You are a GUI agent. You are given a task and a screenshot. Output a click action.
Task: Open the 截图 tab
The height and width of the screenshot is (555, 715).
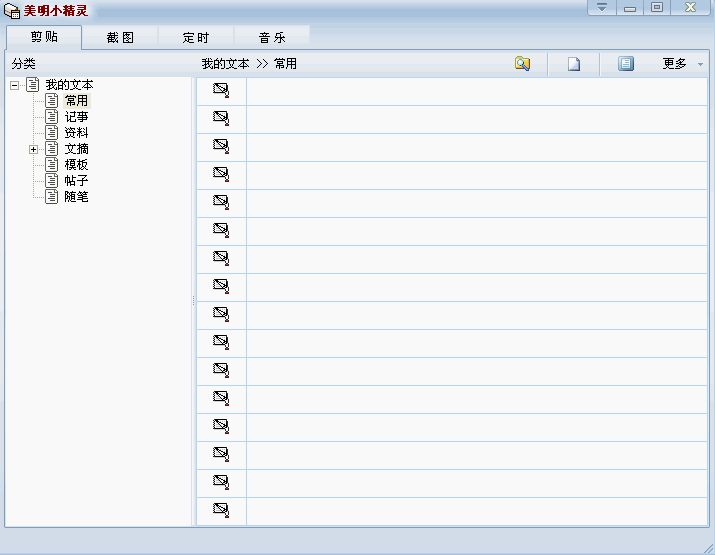tap(120, 37)
